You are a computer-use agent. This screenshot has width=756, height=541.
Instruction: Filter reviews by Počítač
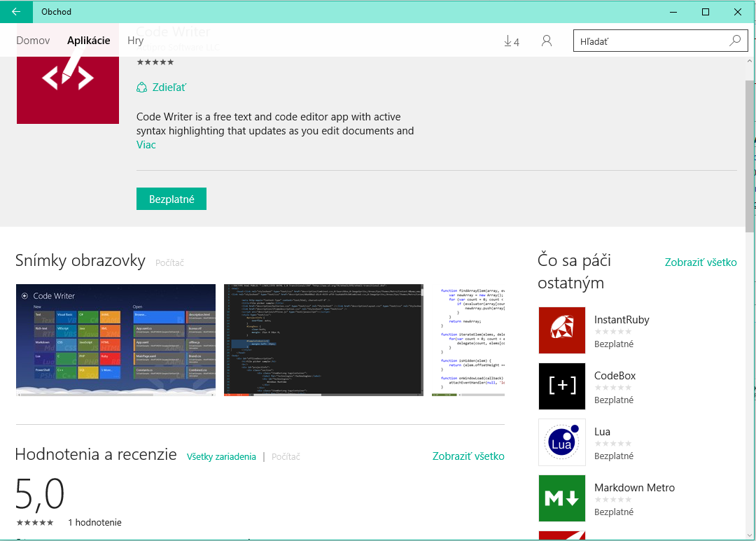click(x=286, y=456)
